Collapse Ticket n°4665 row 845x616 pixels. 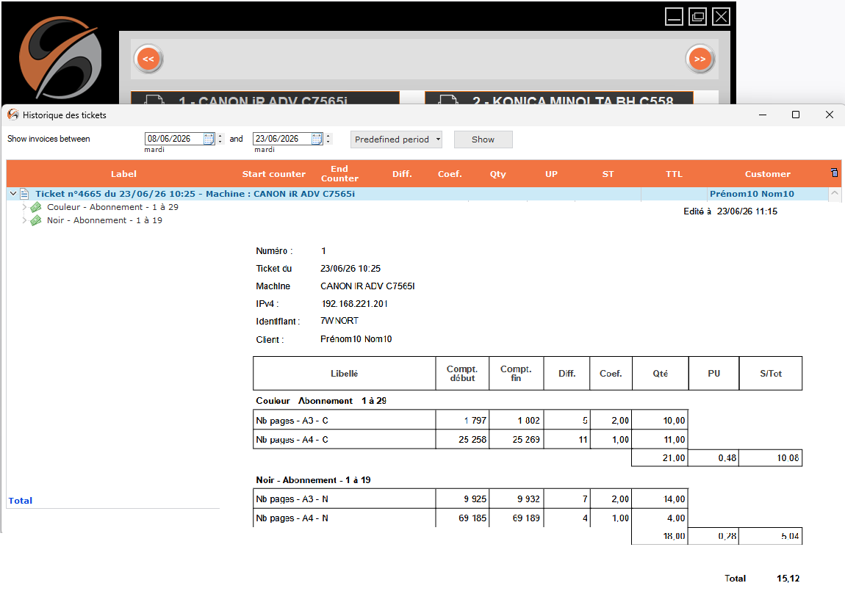[x=13, y=194]
